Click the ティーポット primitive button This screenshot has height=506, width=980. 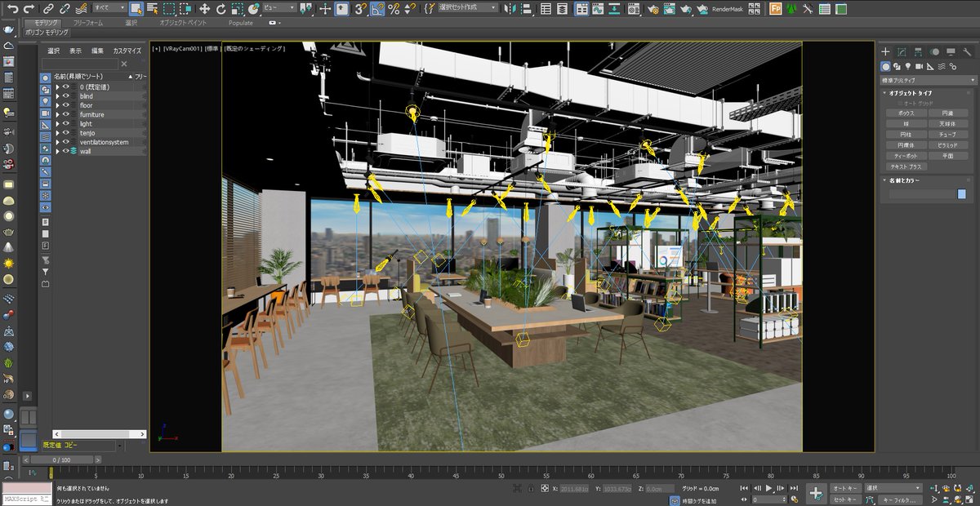tap(906, 155)
